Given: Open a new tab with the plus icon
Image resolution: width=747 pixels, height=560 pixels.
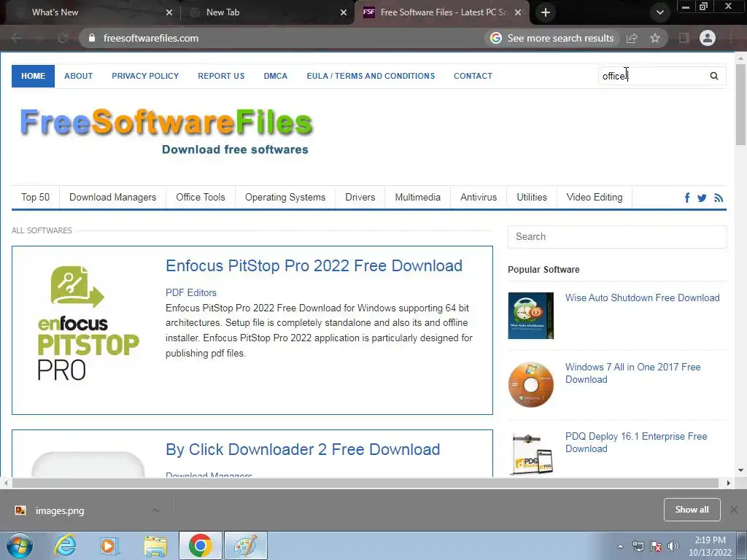Looking at the screenshot, I should pyautogui.click(x=546, y=12).
